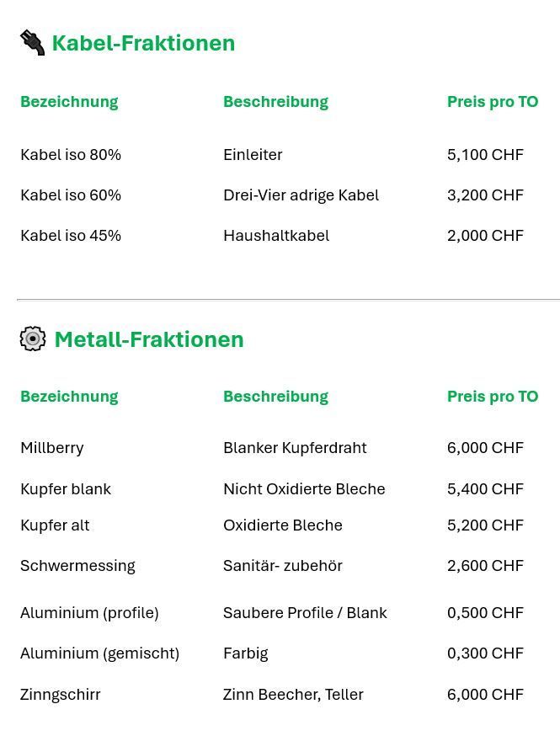This screenshot has width=560, height=736.
Task: Click the Preis pro TO header in the Metall table
Action: point(492,397)
